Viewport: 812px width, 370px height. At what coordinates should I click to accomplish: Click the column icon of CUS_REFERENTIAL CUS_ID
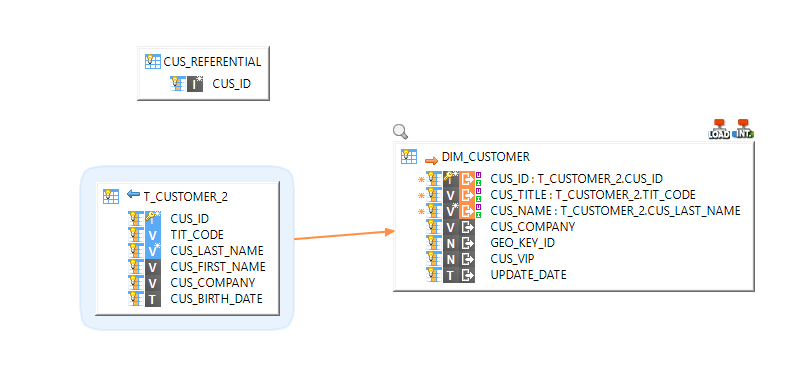tap(178, 84)
